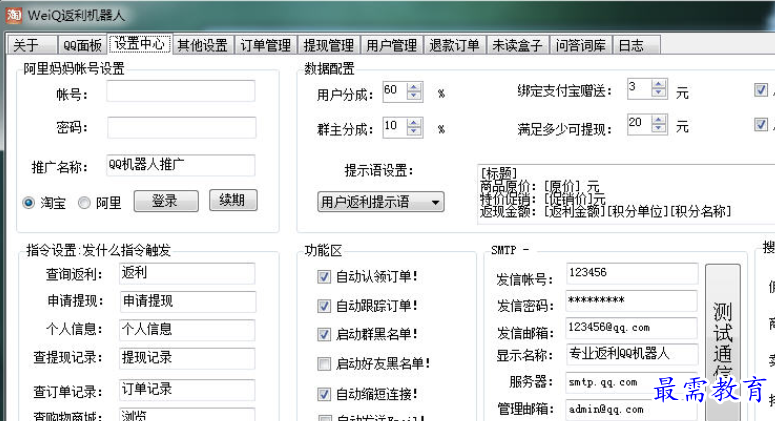Screen dimensions: 775x421
Task: Decrease 用户分成 percentage with down arrow
Action: 414,96
